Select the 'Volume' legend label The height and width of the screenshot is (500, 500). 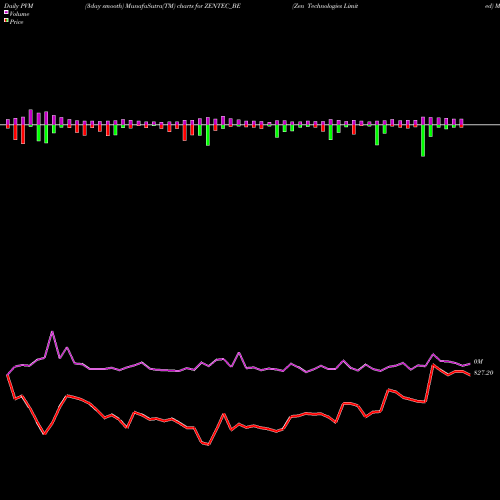point(19,14)
